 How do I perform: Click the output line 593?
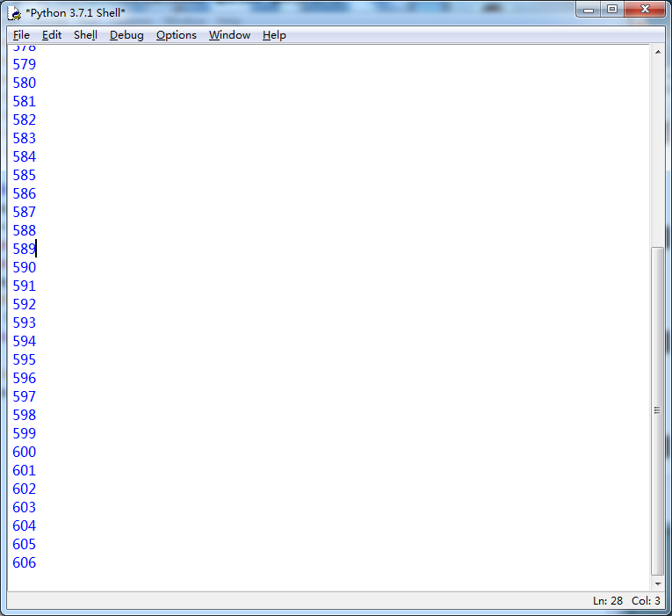click(x=25, y=322)
